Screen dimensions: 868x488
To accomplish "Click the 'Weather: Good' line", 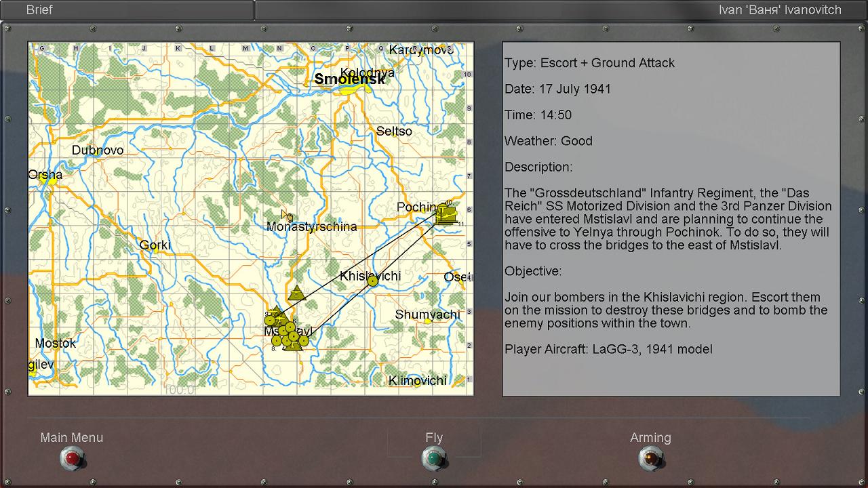I will pos(549,141).
